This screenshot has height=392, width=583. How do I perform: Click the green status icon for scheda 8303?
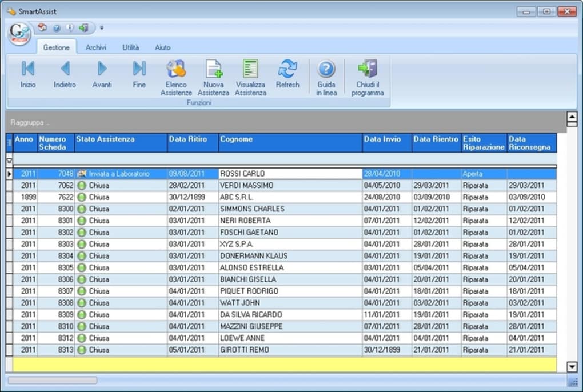(x=82, y=244)
